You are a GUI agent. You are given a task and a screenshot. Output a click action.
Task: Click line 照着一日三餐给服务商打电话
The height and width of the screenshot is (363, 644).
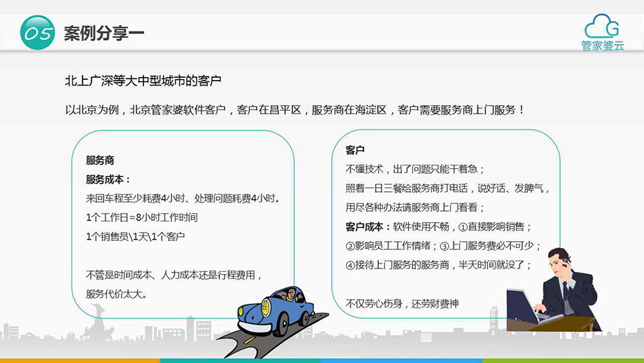(448, 189)
